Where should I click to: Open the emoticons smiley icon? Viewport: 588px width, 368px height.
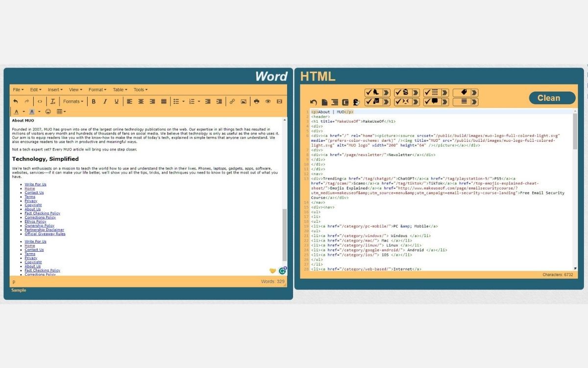click(x=48, y=111)
